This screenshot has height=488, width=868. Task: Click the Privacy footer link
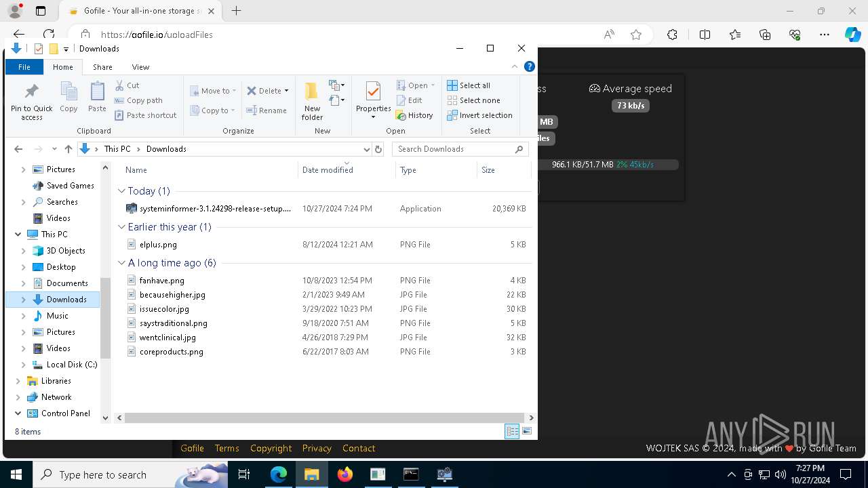317,448
